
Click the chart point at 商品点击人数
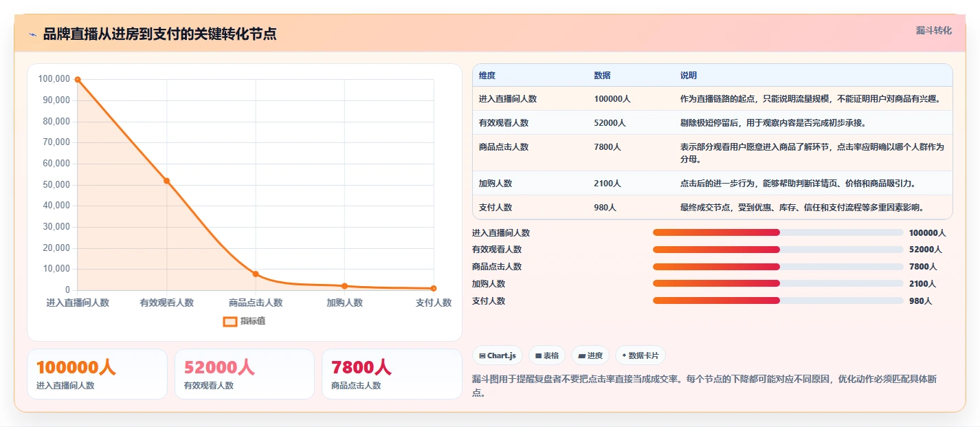pyautogui.click(x=256, y=274)
